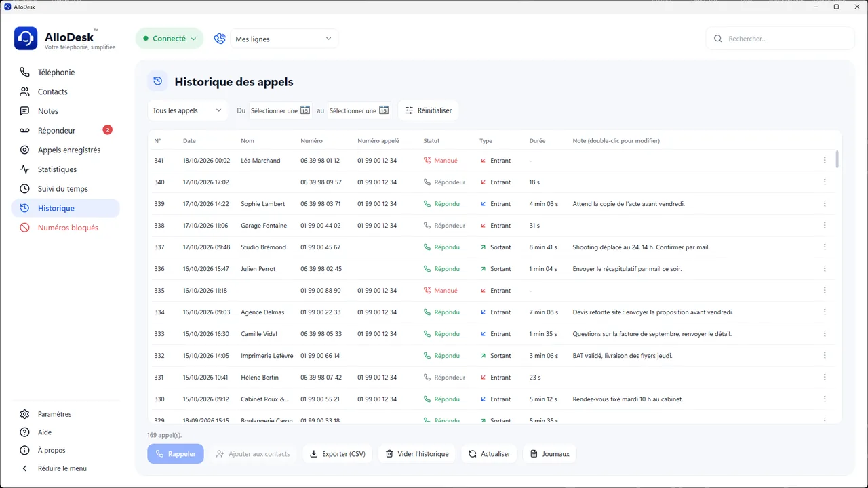Open options menu for call 337
Viewport: 868px width, 488px height.
point(825,247)
